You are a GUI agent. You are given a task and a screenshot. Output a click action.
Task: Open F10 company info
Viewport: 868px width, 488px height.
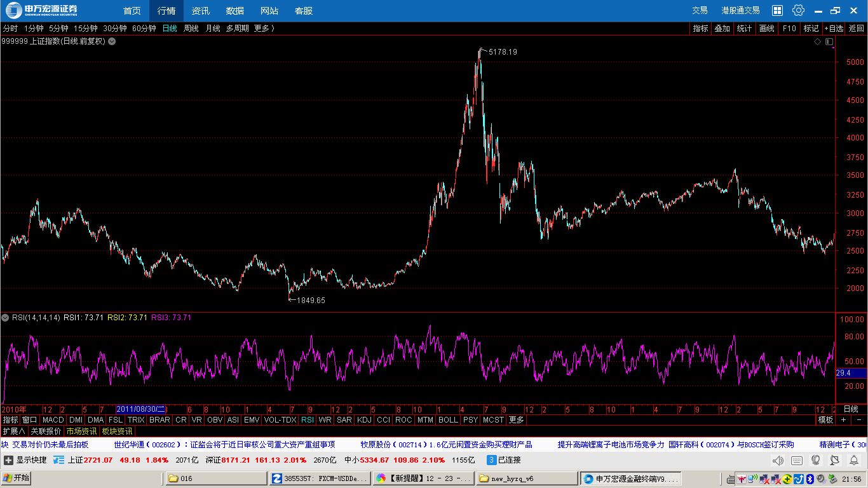point(789,29)
